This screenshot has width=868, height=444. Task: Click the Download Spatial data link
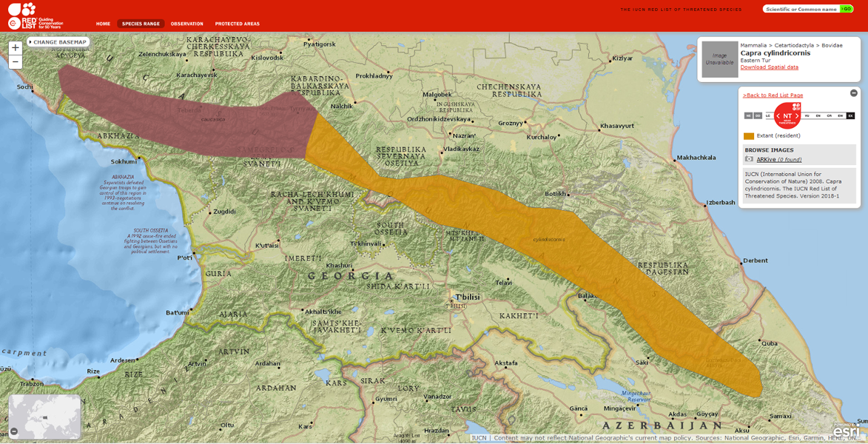(x=769, y=67)
